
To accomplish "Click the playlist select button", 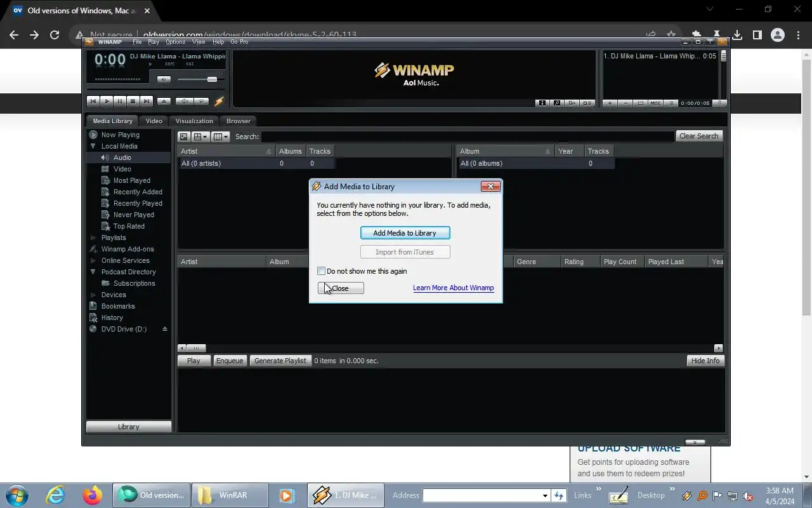I will [641, 103].
